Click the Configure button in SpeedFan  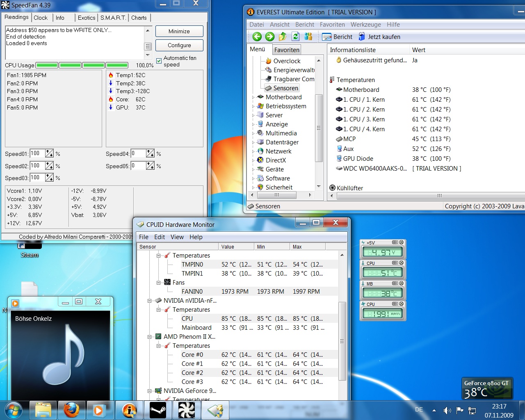(179, 45)
